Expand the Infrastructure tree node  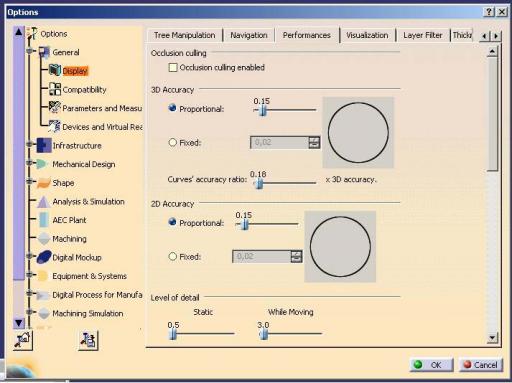click(29, 144)
